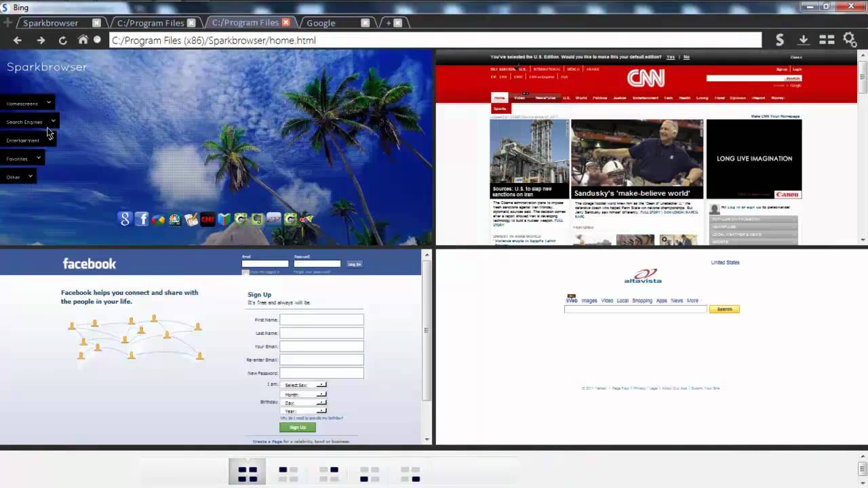
Task: Click the Facebook logo in the Facebook pane
Action: pyautogui.click(x=90, y=264)
